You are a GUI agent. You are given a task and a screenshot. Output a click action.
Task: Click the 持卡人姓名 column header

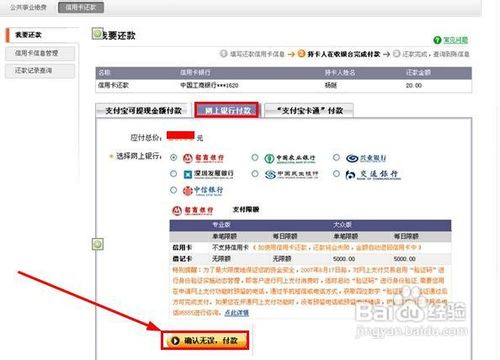[x=340, y=73]
